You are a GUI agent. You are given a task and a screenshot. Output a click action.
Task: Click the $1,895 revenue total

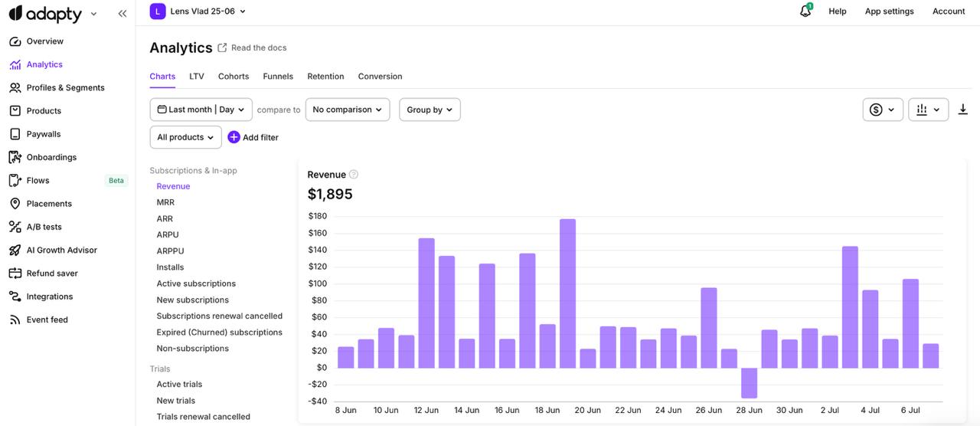330,195
